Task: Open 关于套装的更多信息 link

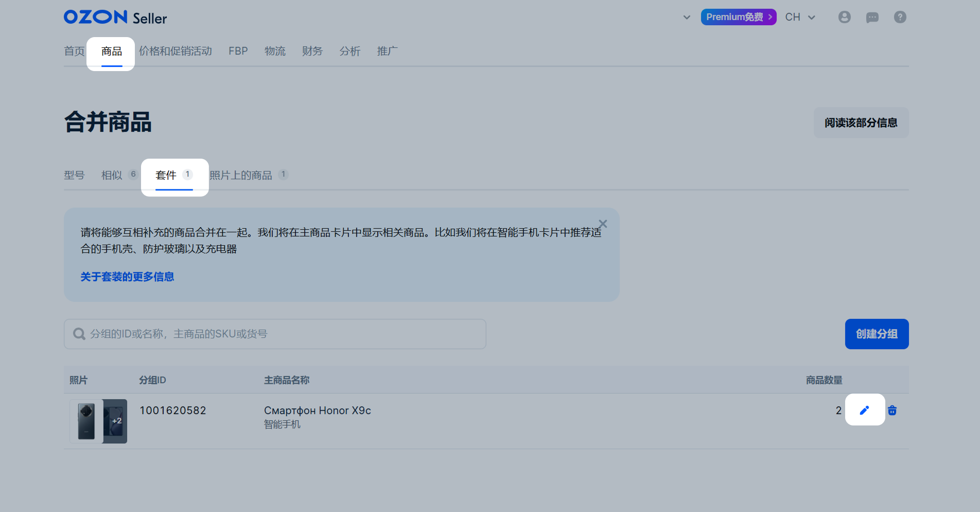Action: coord(127,277)
